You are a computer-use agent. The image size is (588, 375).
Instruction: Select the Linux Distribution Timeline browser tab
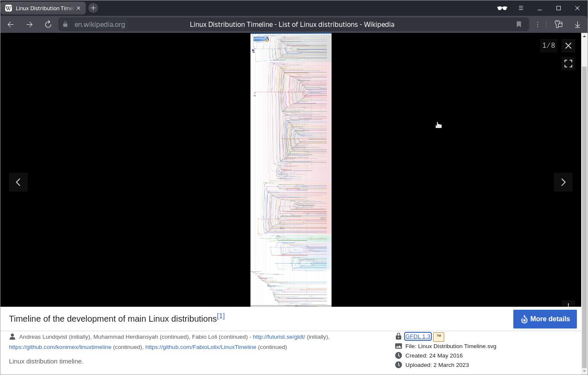coord(43,8)
